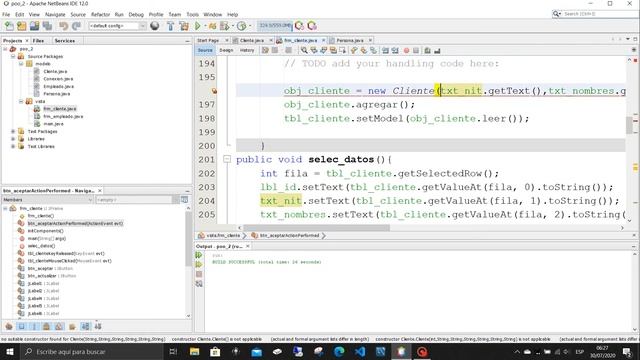Click the Stop icon in Output sidebar
The image size is (640, 360).
tap(199, 274)
